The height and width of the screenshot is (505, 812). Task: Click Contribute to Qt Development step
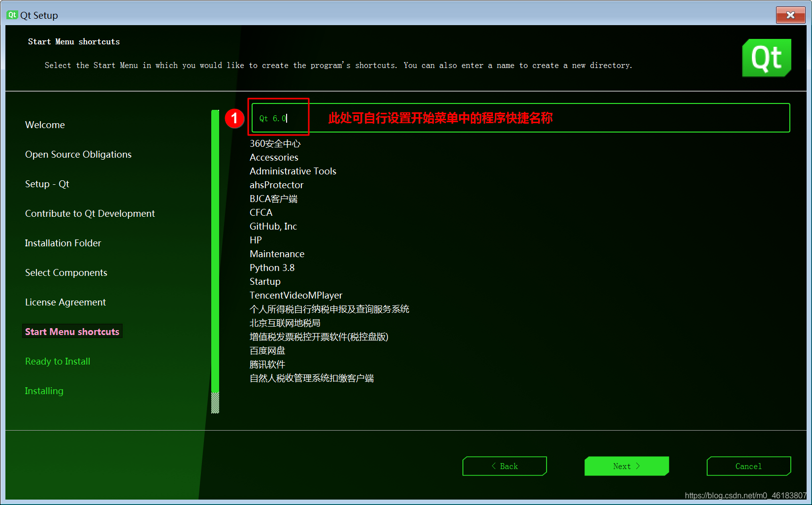coord(90,213)
